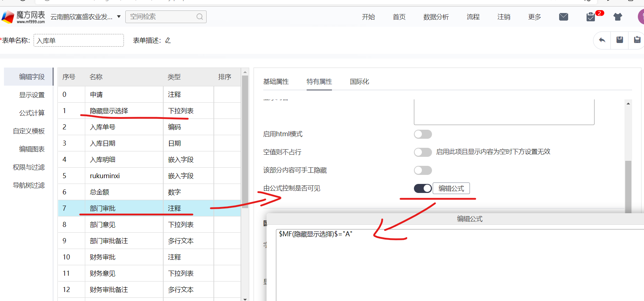The image size is (644, 301).
Task: Click the pencil icon beside 表单描述
Action: coord(168,40)
